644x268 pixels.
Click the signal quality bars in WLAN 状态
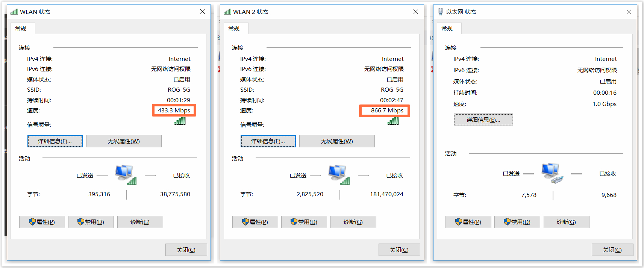(x=180, y=121)
